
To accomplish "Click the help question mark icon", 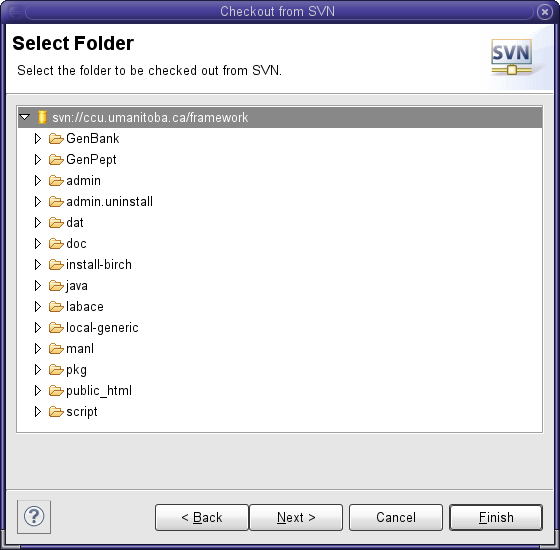I will coord(34,516).
